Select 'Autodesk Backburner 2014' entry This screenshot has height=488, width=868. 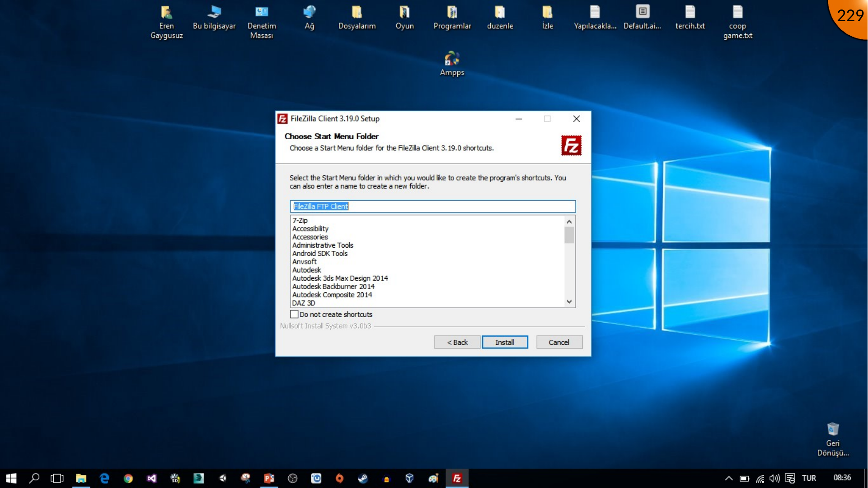coord(333,286)
